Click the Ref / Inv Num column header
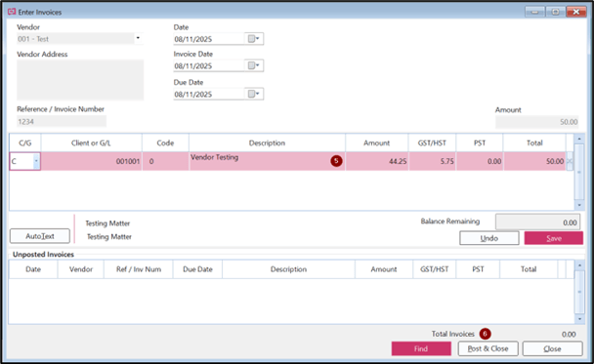 (x=139, y=269)
